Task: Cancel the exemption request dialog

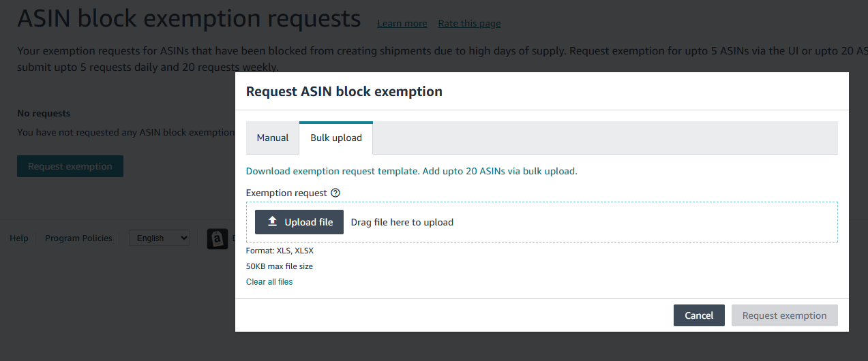Action: tap(699, 315)
